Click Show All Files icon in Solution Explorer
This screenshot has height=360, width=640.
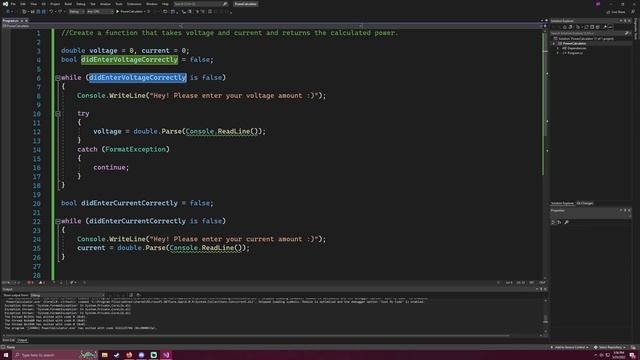[597, 27]
